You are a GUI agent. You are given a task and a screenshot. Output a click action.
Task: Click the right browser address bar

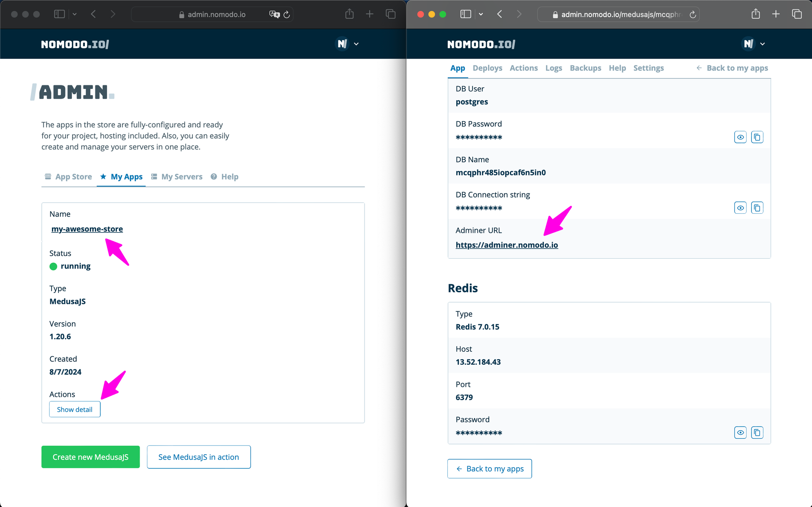(617, 15)
